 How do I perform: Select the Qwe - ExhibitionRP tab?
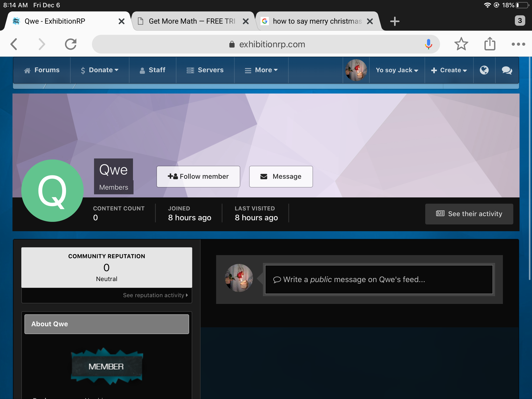click(x=68, y=21)
